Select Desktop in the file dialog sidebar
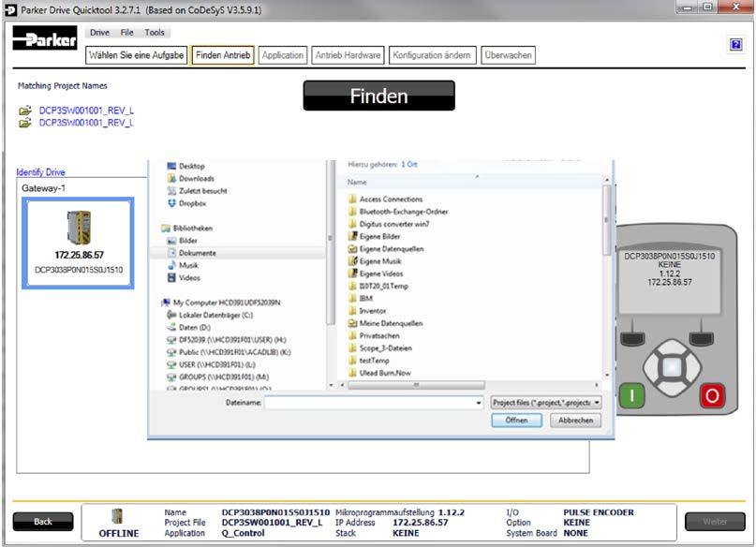 185,166
